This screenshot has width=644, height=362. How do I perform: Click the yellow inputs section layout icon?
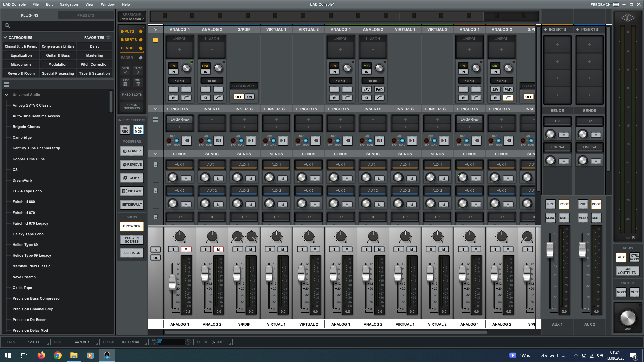coord(156,40)
